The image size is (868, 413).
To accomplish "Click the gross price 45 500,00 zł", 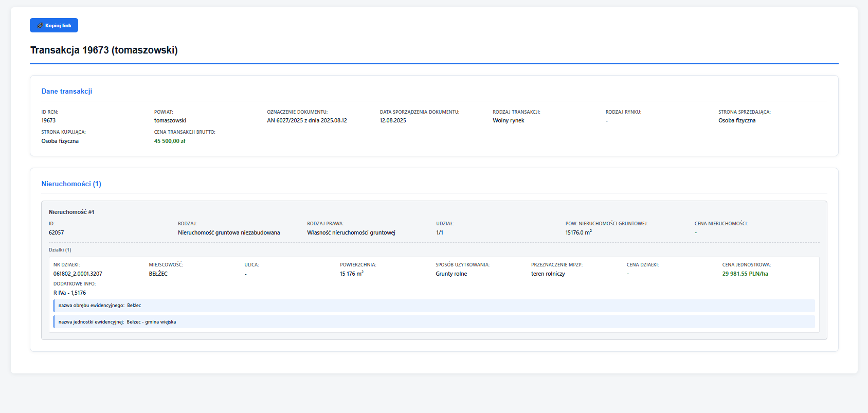I will click(170, 141).
